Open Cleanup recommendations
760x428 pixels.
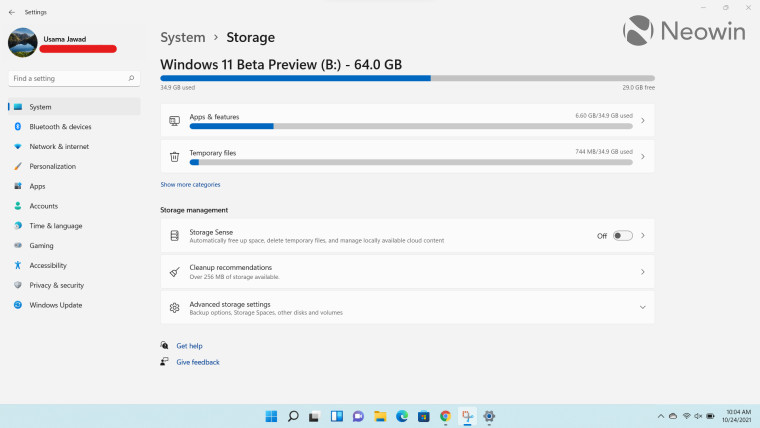[x=408, y=272]
